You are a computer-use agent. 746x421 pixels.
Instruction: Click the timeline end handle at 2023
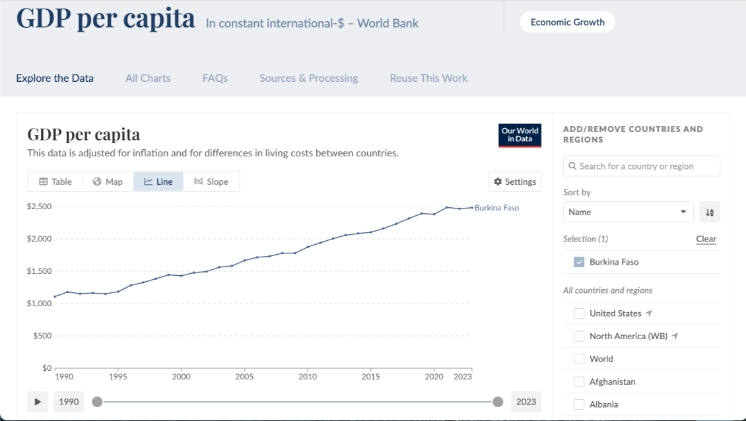pos(498,402)
